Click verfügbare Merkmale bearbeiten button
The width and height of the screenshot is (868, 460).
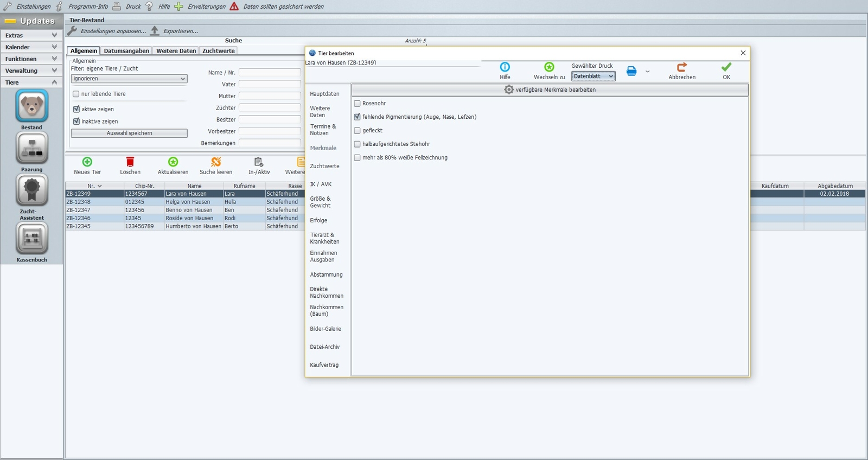550,90
